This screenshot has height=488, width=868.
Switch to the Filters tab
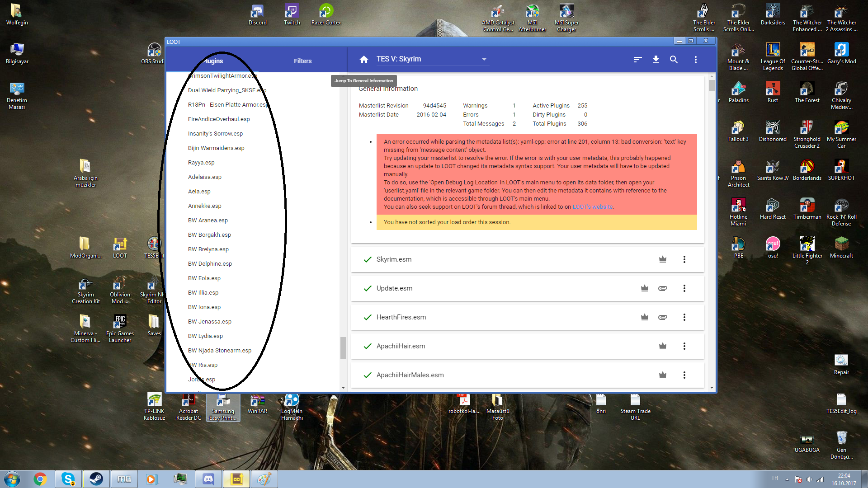click(302, 61)
